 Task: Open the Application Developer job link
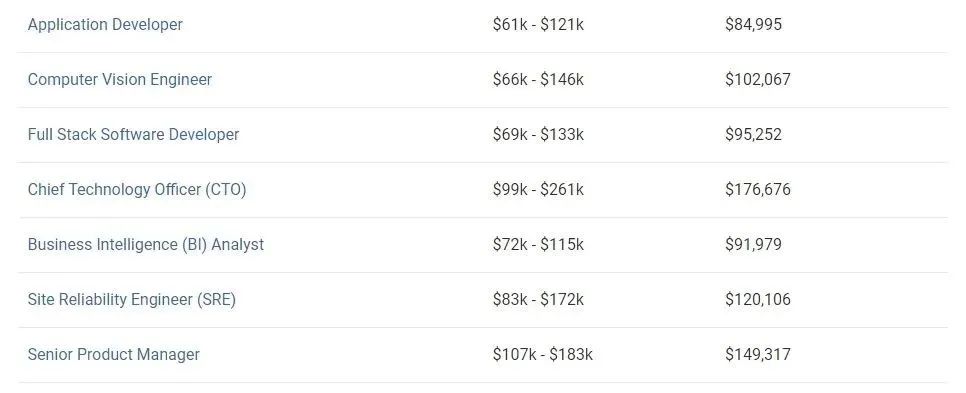[105, 25]
